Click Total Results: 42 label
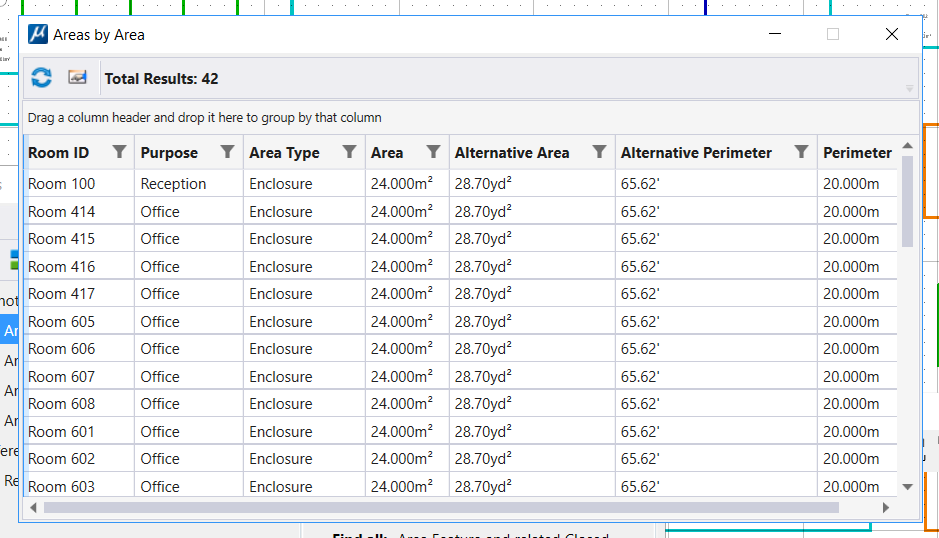The width and height of the screenshot is (939, 538). tap(162, 78)
